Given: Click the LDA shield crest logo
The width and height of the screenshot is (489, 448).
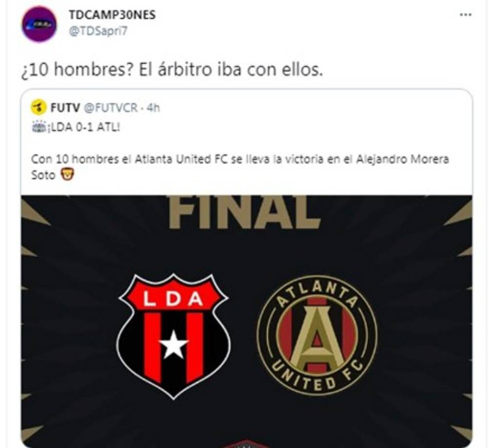Looking at the screenshot, I should 174,336.
